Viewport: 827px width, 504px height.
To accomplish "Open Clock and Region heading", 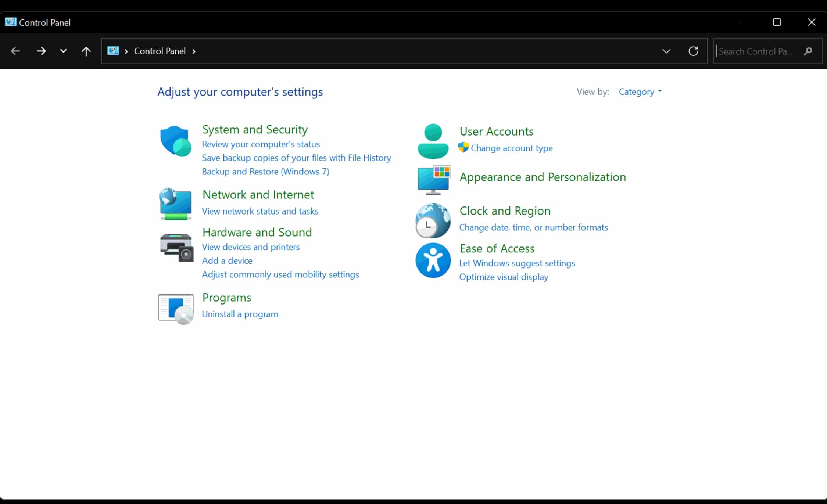I will click(505, 210).
